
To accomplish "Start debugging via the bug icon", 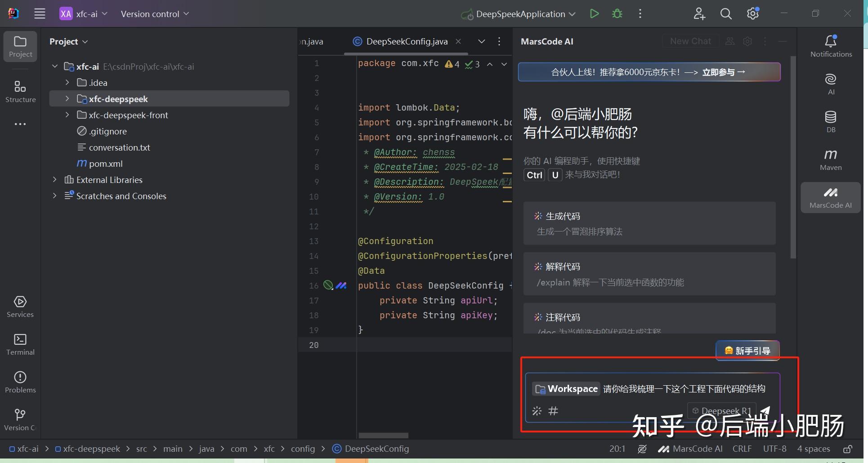I will coord(617,13).
